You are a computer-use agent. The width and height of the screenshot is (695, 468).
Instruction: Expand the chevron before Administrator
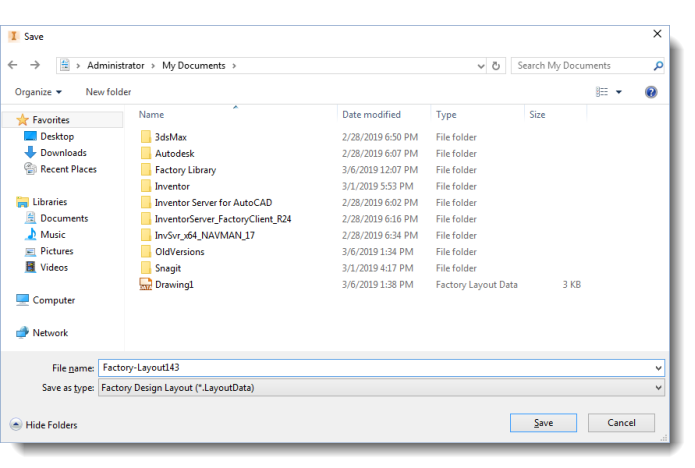point(78,66)
